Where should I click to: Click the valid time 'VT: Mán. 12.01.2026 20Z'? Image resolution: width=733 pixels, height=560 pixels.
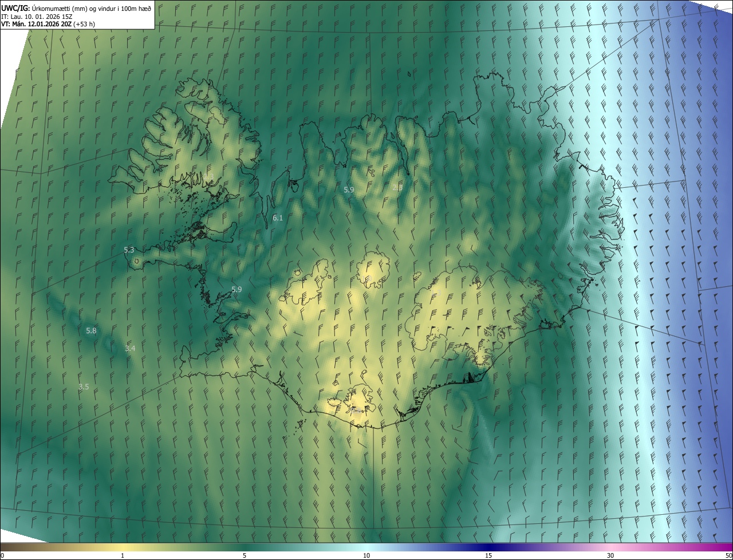[x=47, y=24]
